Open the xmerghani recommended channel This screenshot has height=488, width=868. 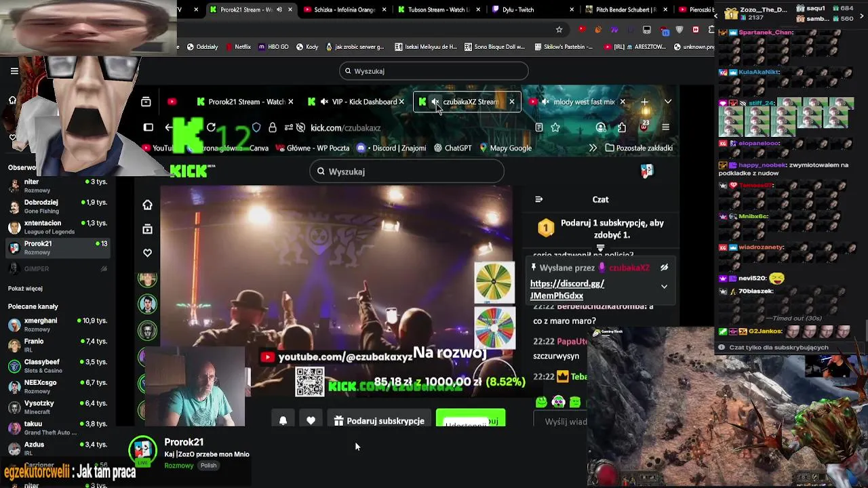click(x=58, y=325)
